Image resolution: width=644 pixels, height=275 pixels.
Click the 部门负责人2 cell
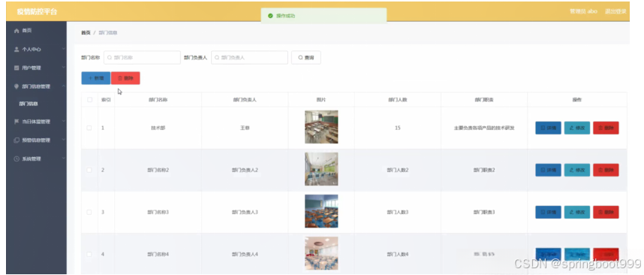(245, 170)
